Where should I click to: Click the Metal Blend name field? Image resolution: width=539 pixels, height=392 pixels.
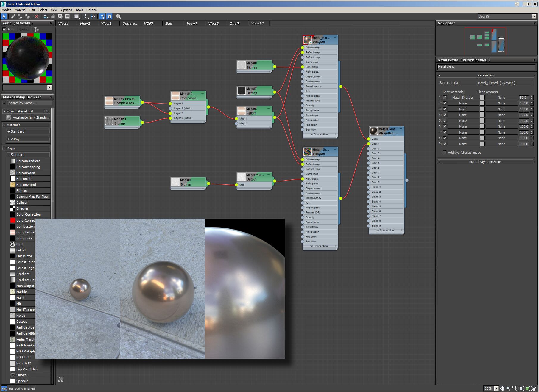coord(486,67)
